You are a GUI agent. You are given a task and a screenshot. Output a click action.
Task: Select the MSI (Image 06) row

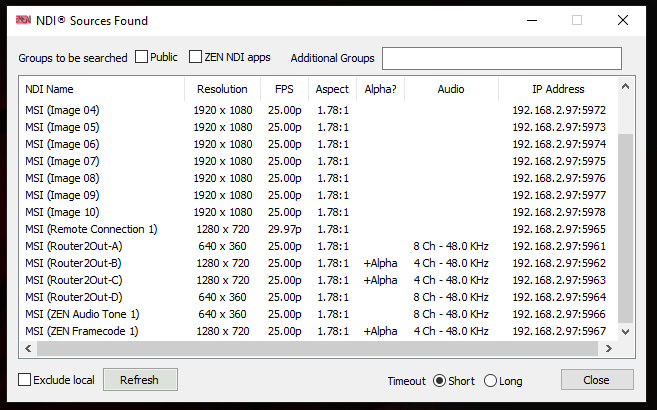coord(316,144)
